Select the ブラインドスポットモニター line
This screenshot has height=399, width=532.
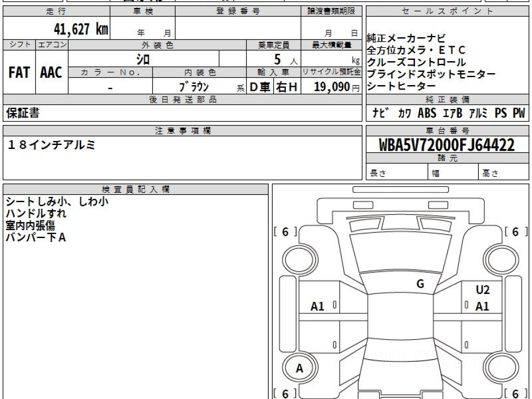431,74
